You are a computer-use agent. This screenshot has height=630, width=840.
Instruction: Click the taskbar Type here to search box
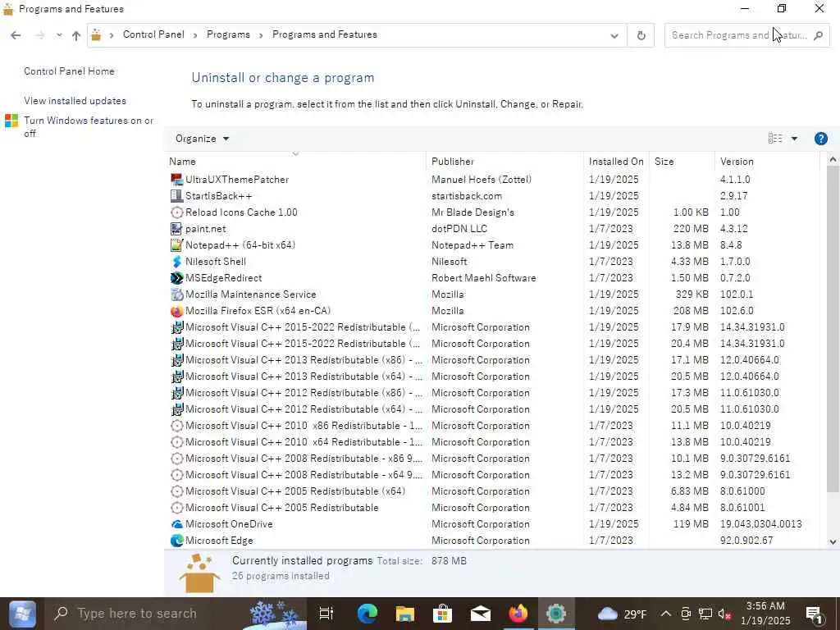click(174, 614)
